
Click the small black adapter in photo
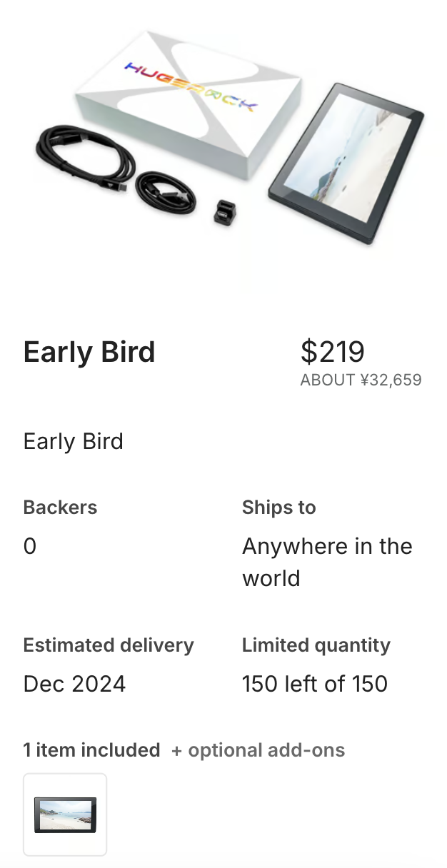pyautogui.click(x=226, y=212)
